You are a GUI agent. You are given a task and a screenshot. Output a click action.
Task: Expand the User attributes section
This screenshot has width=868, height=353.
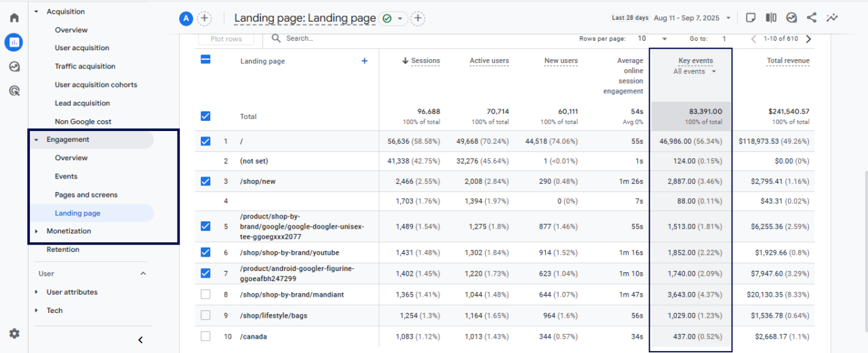pos(37,292)
